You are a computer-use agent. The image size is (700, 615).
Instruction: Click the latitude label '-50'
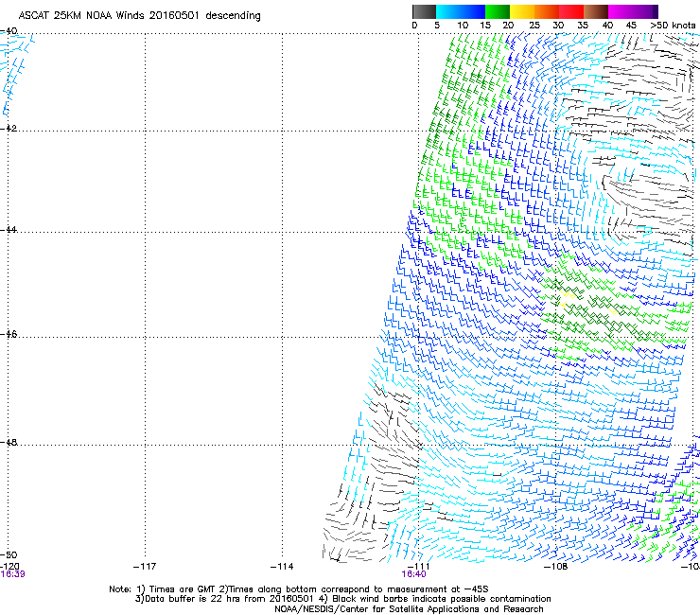pos(9,554)
